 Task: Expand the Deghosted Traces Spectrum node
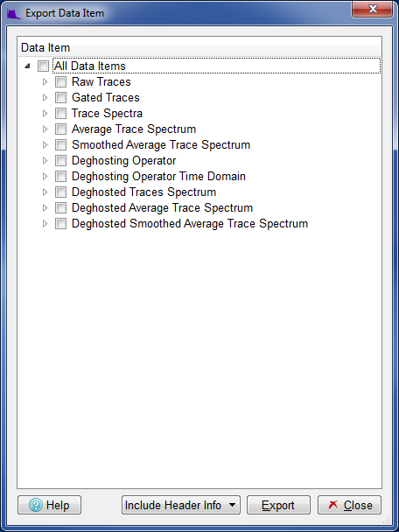45,192
